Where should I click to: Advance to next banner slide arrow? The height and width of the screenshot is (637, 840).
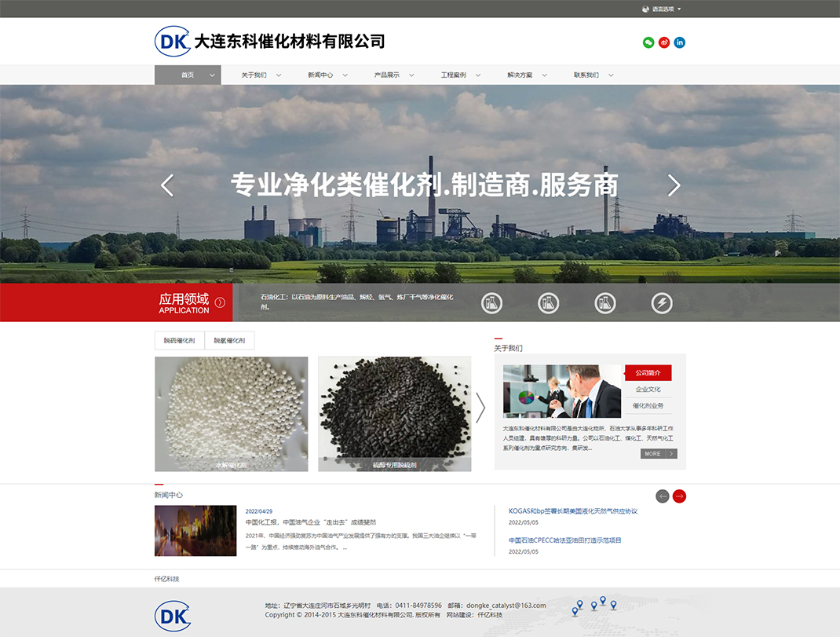click(x=674, y=185)
